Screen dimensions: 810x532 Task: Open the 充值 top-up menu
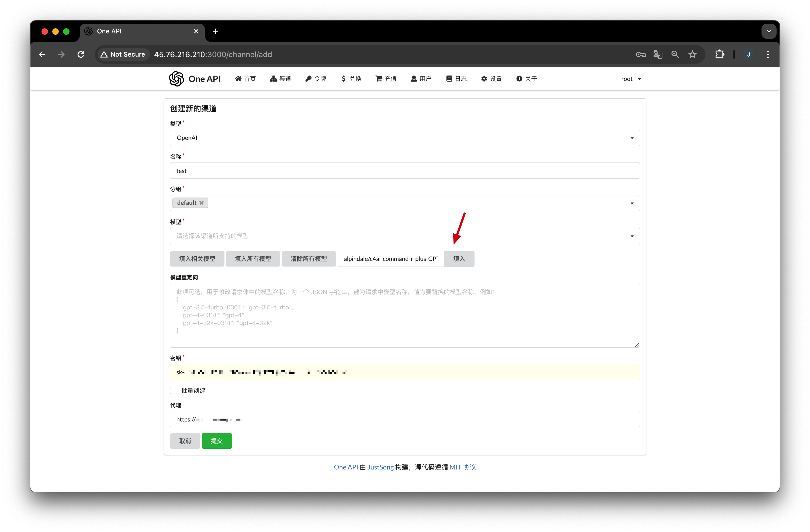click(386, 79)
